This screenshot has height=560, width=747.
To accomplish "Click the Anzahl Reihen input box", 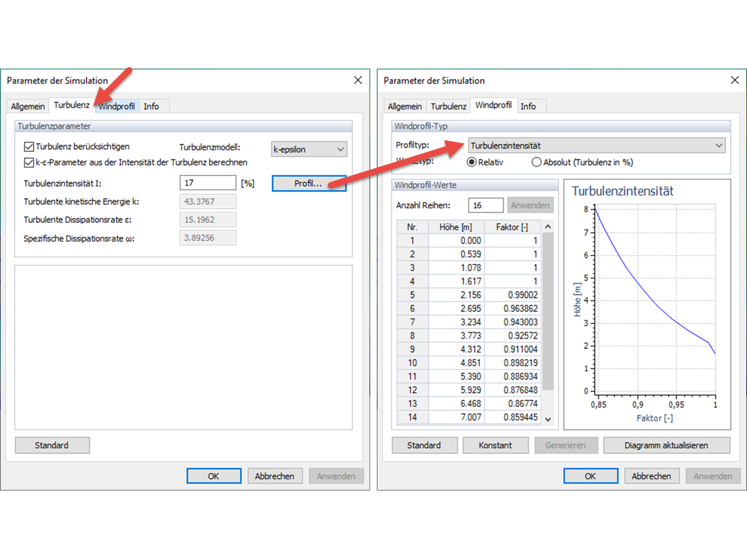I will [486, 205].
